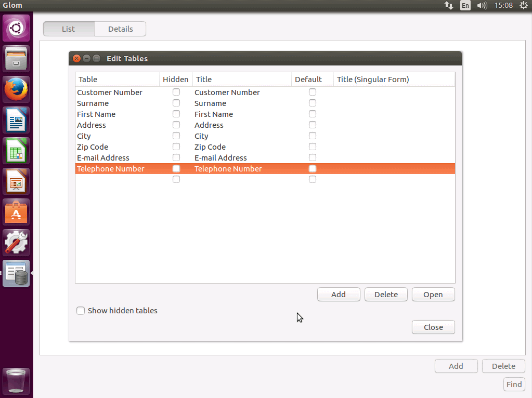Select the E-mail Address table row
The width and height of the screenshot is (532, 398).
point(103,158)
